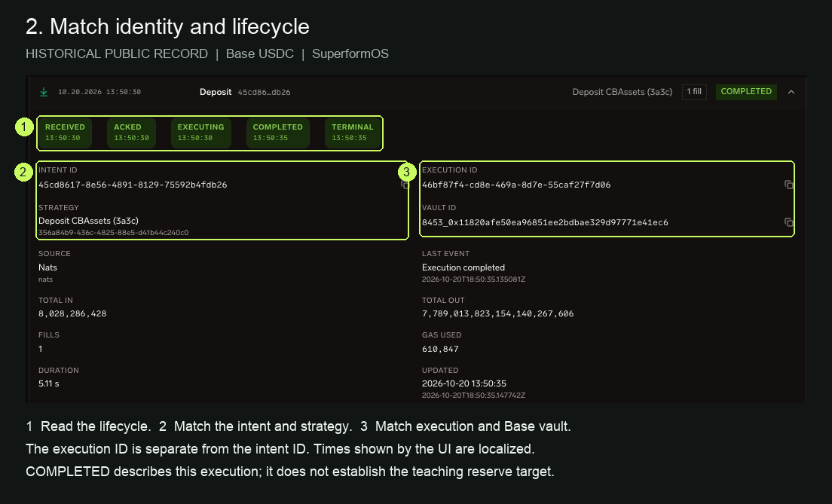Click execution ID 46bf87f4-cd8e-469a-8d7e-55caf27f7d06

point(516,185)
